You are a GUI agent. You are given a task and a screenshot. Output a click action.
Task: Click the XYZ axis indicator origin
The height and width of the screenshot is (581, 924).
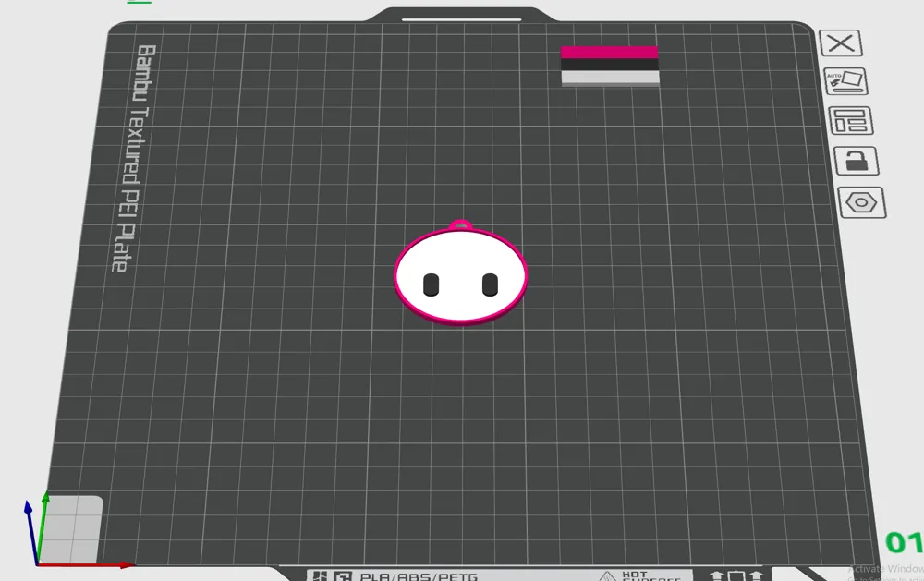pos(38,564)
